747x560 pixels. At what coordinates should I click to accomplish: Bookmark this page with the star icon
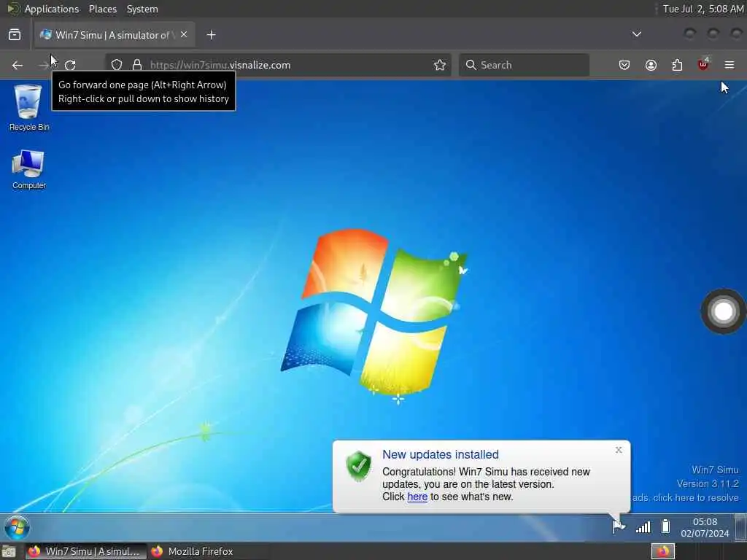pos(440,65)
